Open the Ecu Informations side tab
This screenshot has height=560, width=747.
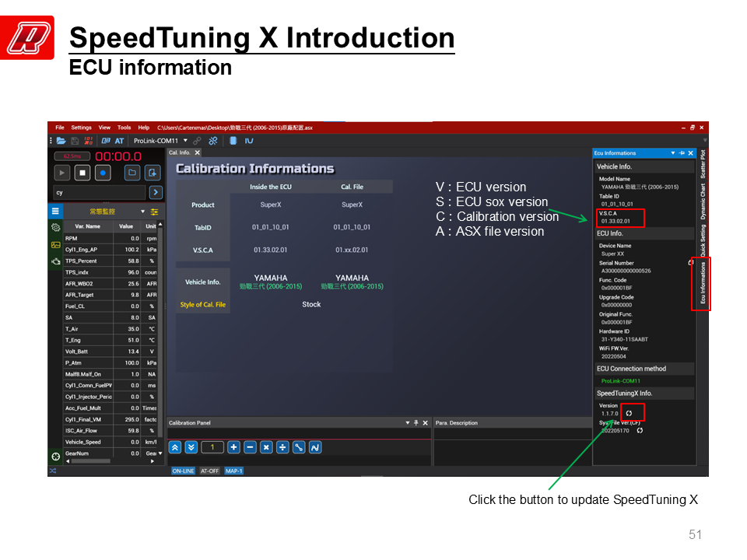[703, 283]
